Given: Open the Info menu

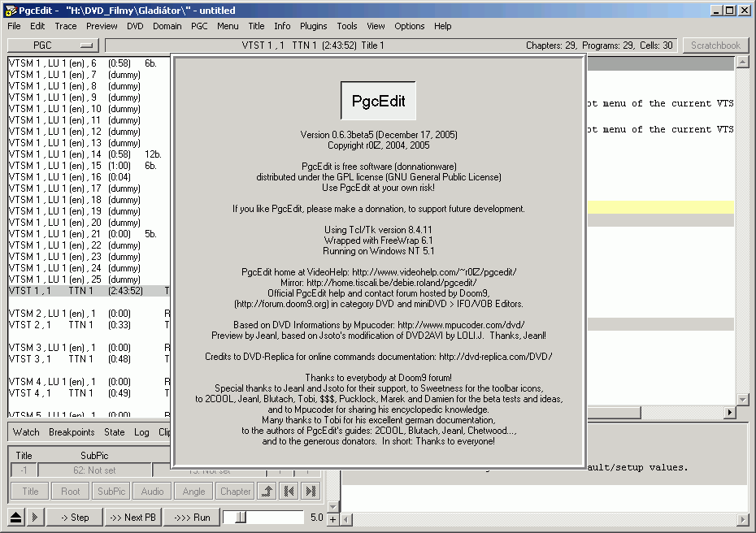Looking at the screenshot, I should coord(282,26).
